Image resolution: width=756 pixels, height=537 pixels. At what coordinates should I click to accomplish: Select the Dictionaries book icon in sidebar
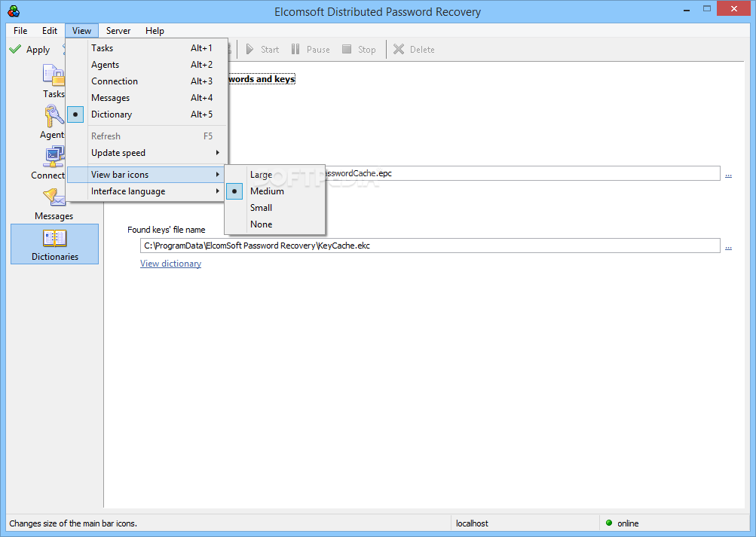[54, 238]
